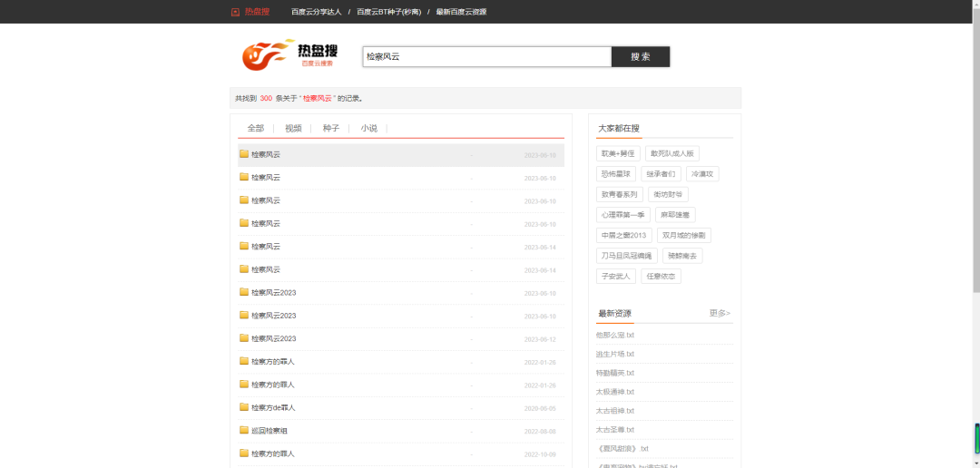Open 检察方的罪人 result dated 2022-10-09
980x468 pixels.
coord(272,453)
